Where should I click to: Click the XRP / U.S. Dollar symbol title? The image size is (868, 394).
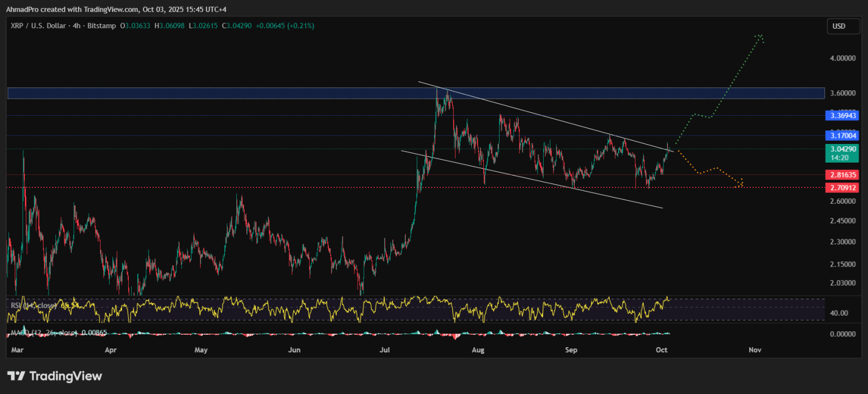pos(36,26)
